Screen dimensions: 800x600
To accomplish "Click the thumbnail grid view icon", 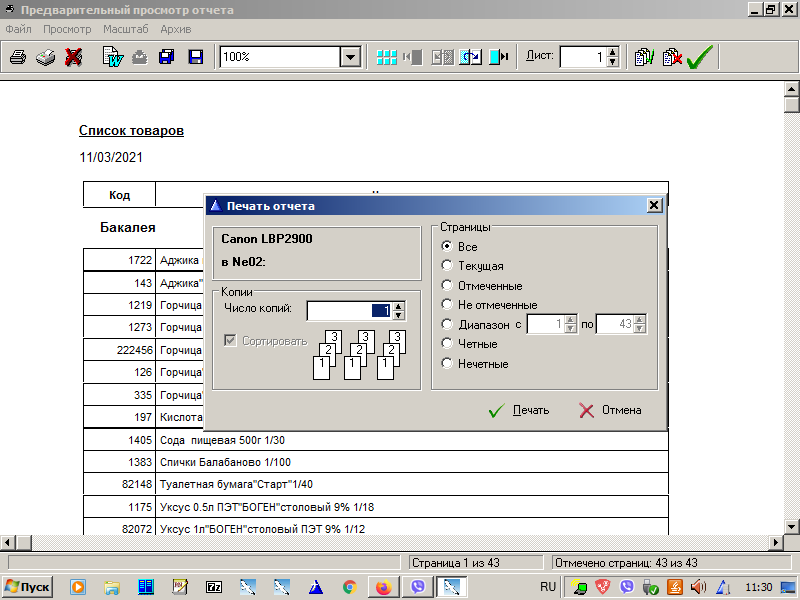I will 386,57.
